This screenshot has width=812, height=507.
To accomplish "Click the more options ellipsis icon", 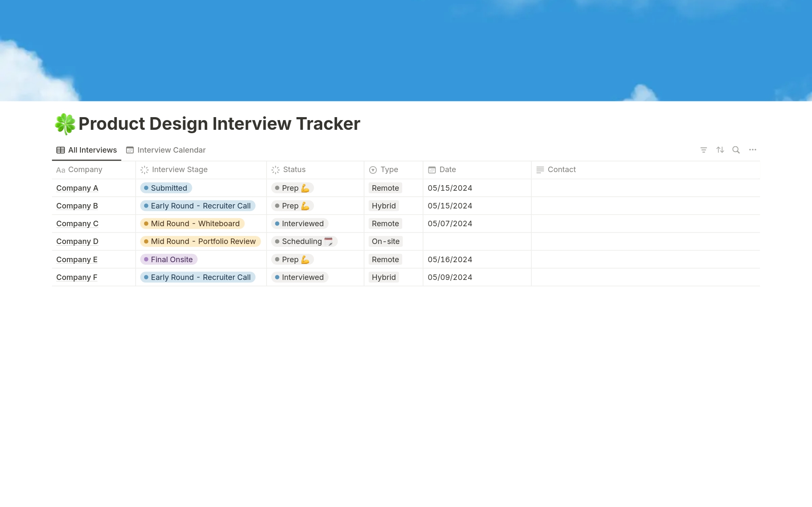I will coord(752,150).
